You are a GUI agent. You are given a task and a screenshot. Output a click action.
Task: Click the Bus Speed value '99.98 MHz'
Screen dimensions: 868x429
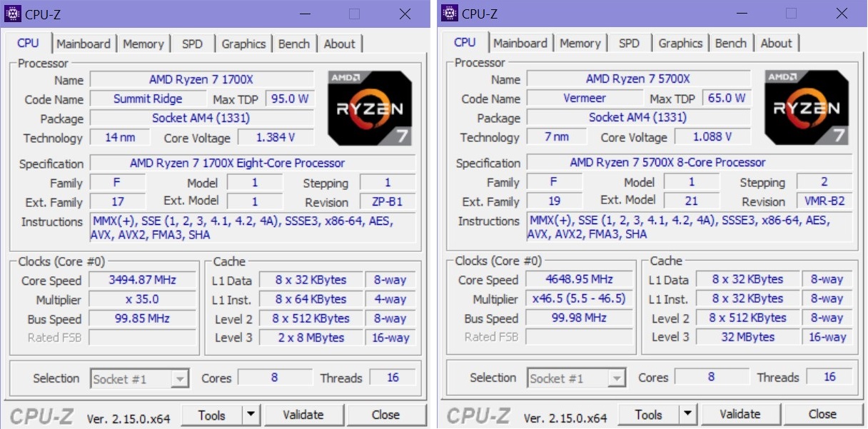click(x=579, y=318)
